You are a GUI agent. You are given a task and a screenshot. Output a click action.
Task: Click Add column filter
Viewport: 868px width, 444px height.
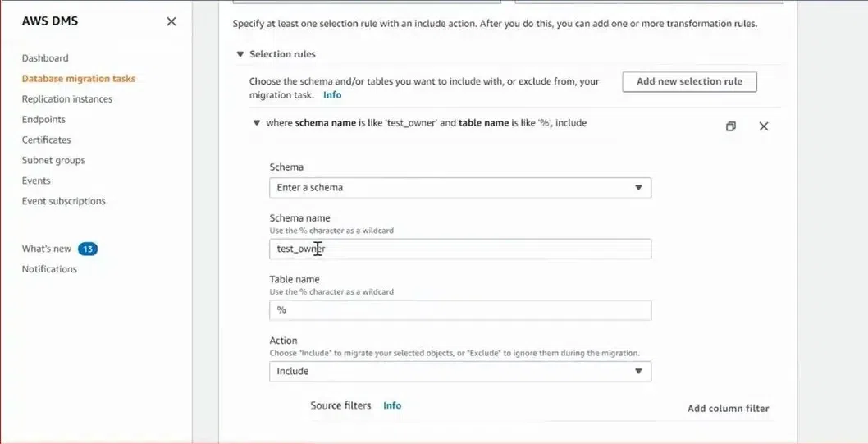click(x=728, y=409)
